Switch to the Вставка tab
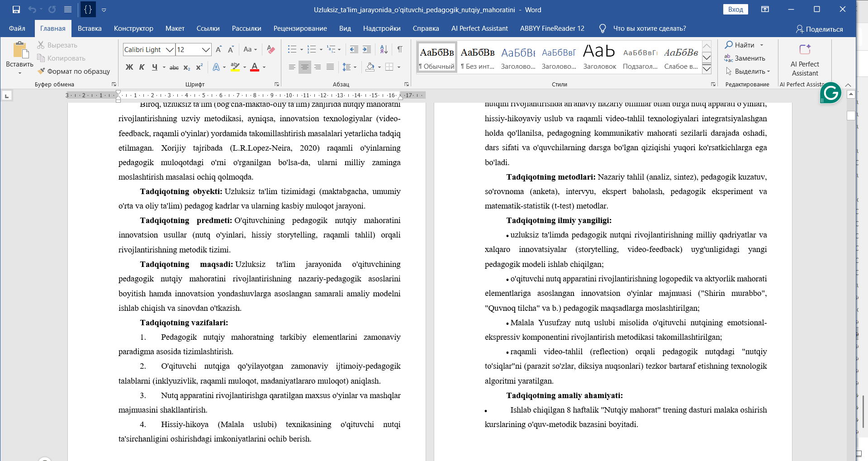Viewport: 868px width, 461px height. pos(90,29)
